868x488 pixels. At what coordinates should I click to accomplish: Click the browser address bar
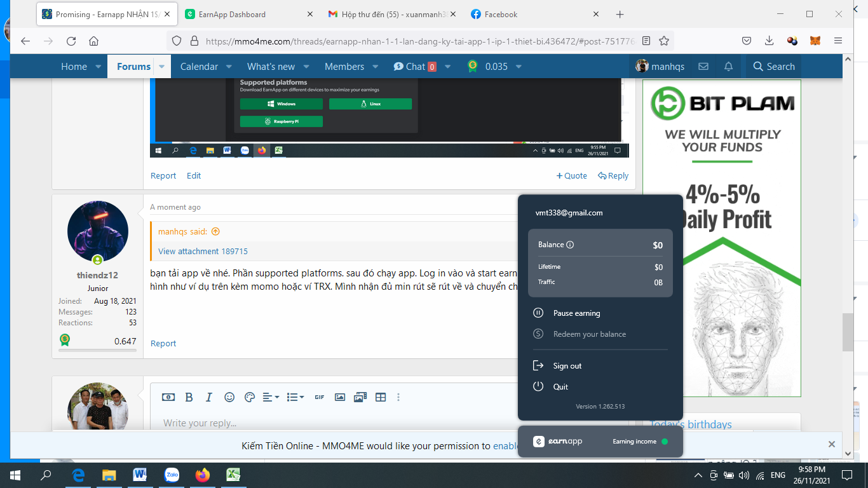pos(419,41)
